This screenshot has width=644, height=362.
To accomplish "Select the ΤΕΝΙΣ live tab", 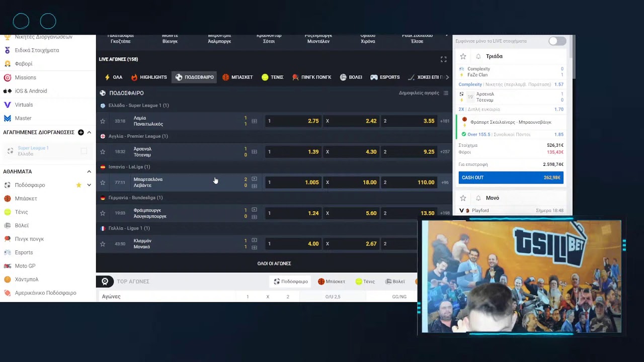I will [x=272, y=77].
